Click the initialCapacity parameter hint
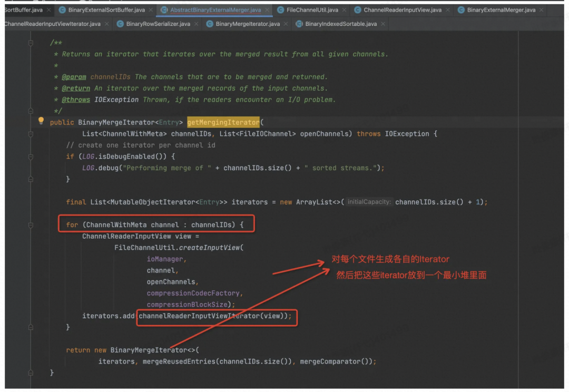The image size is (569, 392). coord(369,202)
